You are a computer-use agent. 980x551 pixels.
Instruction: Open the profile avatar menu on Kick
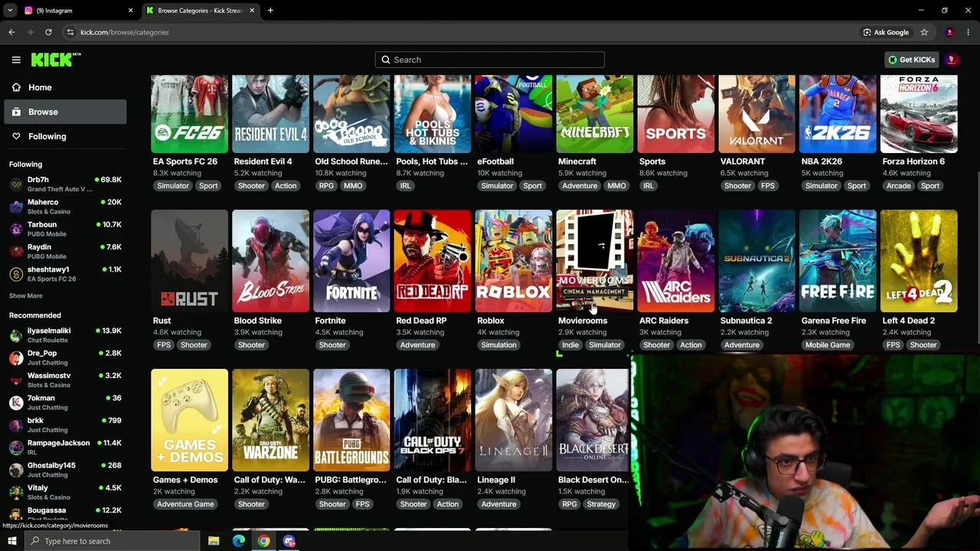point(952,60)
